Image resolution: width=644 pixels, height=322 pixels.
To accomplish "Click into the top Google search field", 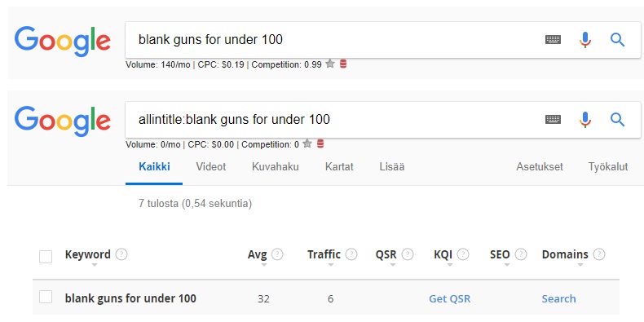I will click(333, 40).
